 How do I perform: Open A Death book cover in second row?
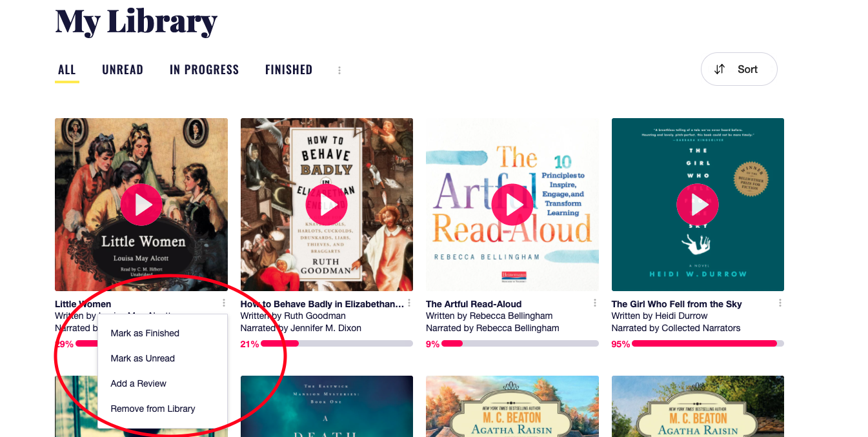(x=327, y=406)
